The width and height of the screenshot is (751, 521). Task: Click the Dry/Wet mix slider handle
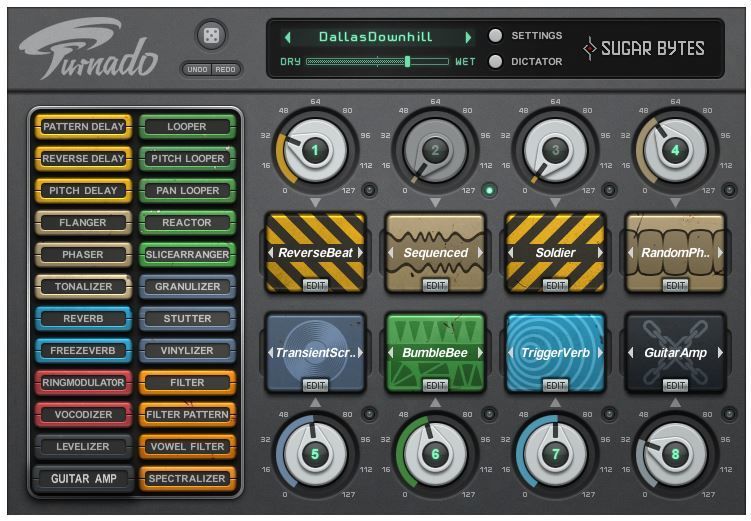(x=407, y=61)
